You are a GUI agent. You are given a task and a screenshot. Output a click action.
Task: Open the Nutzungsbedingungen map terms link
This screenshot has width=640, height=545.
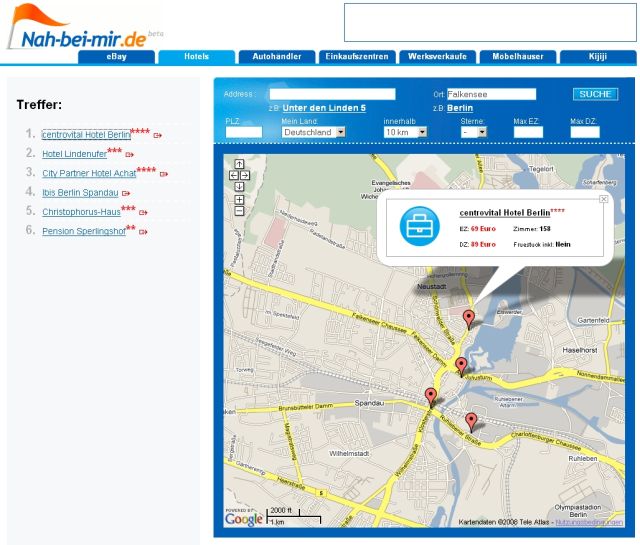(x=589, y=522)
